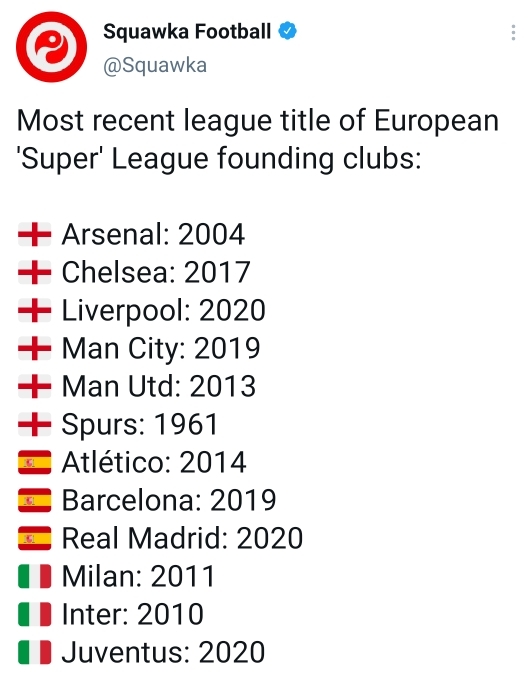Click the Man Utd: 2013 line
Image resolution: width=531 pixels, height=681 pixels.
(158, 386)
